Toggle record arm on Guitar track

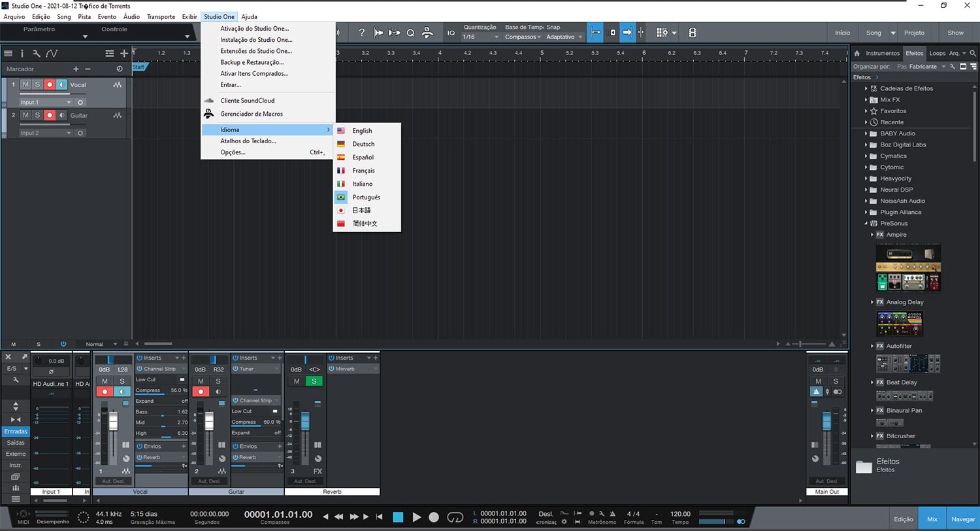tap(49, 116)
